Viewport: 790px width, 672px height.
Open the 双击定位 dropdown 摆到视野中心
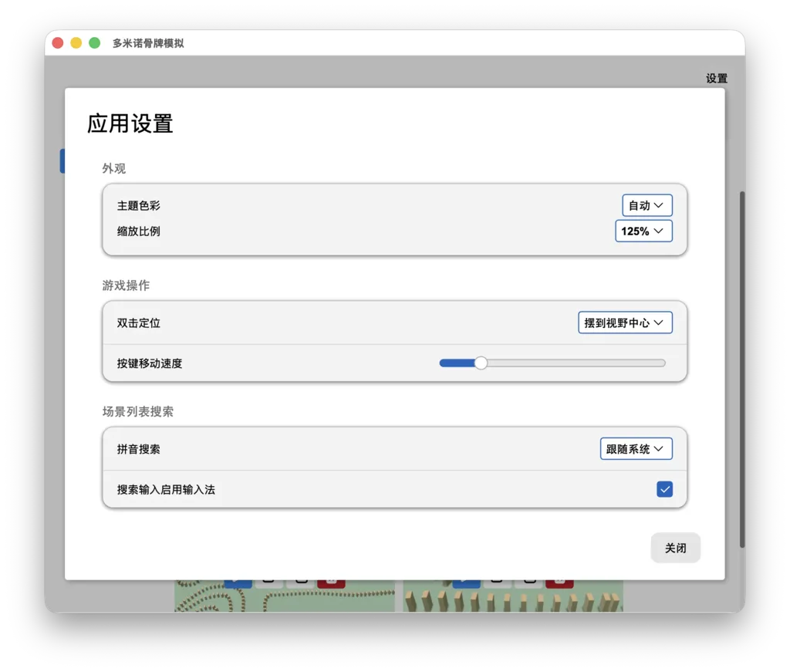625,323
